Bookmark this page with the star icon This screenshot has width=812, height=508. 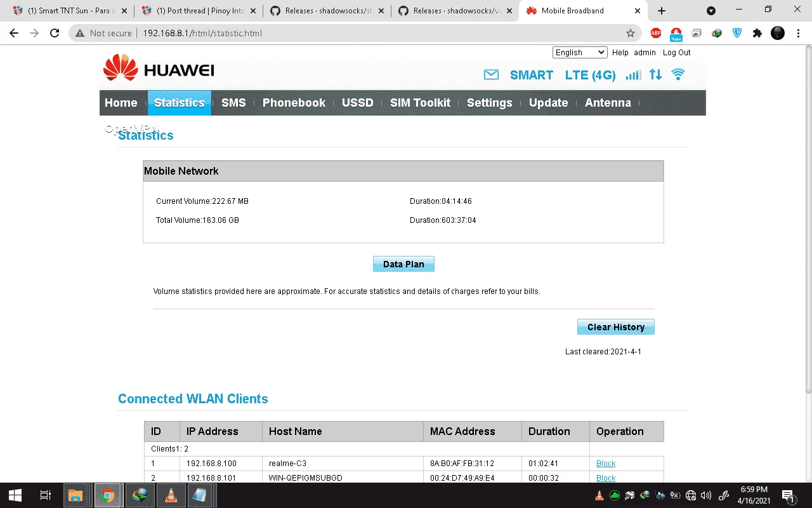point(630,33)
